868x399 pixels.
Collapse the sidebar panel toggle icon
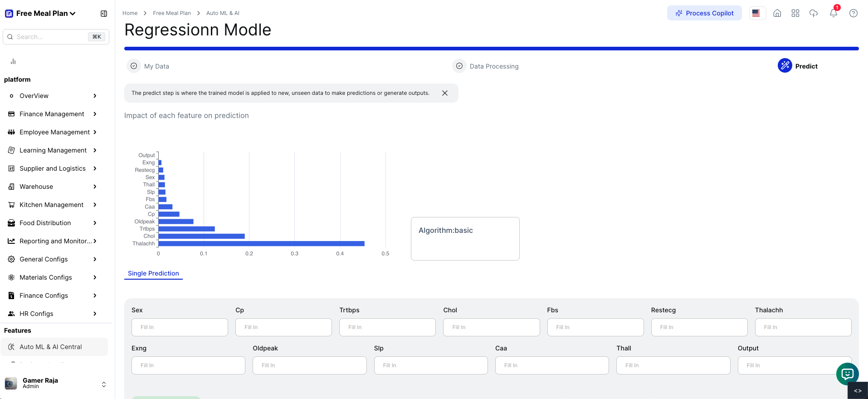104,14
